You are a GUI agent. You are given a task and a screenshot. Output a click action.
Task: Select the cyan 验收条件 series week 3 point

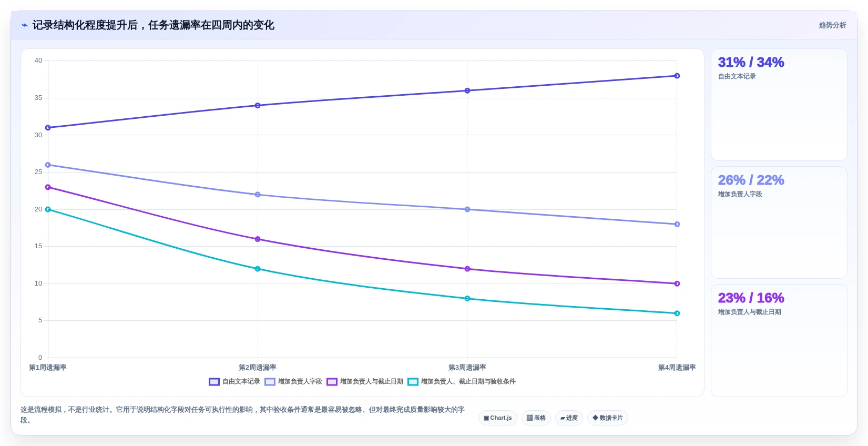click(x=467, y=299)
